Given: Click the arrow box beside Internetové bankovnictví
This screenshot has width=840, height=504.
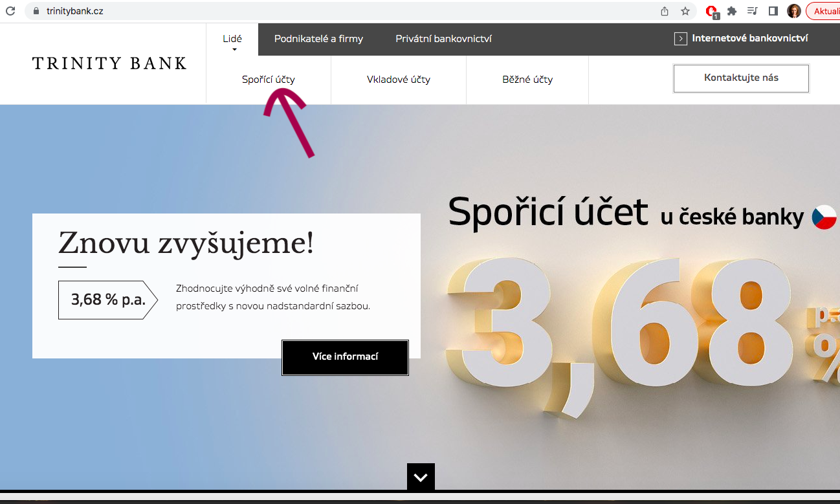Looking at the screenshot, I should 680,39.
